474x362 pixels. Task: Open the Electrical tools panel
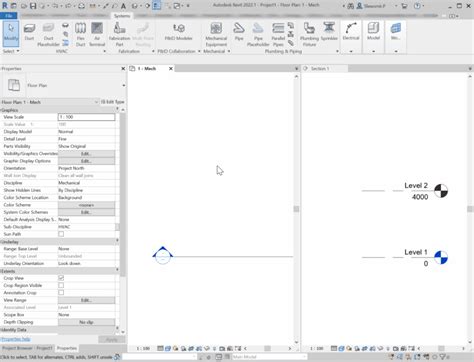[x=351, y=32]
